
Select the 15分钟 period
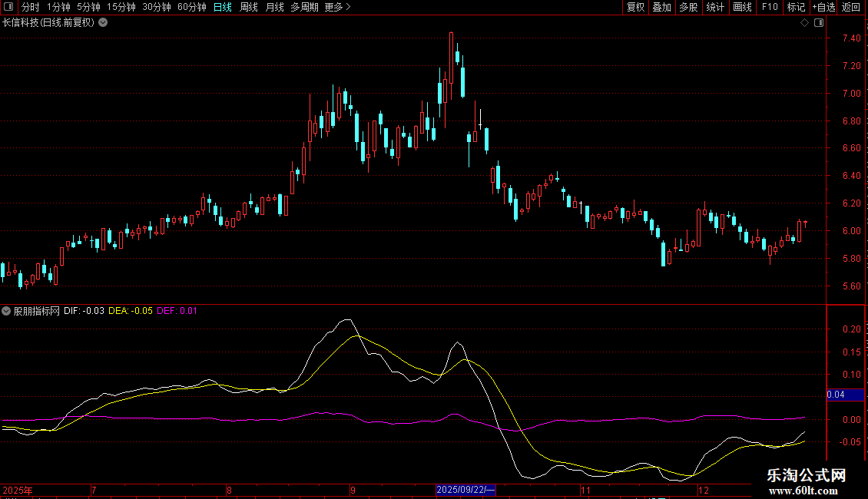click(121, 7)
